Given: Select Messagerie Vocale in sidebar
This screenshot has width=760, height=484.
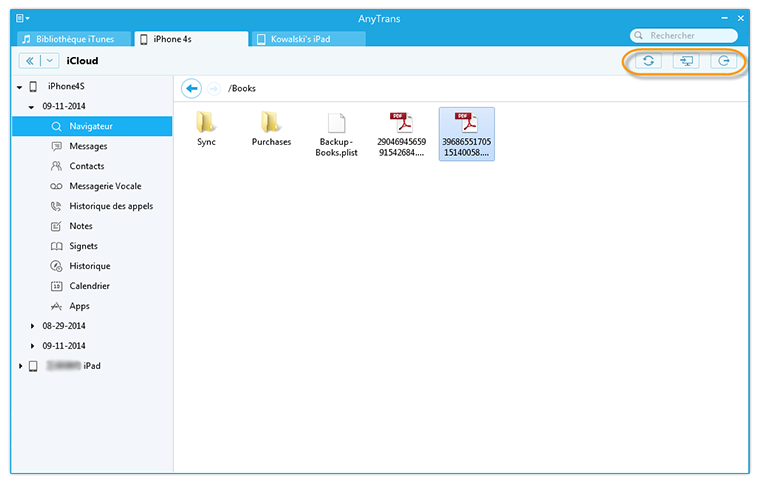Looking at the screenshot, I should pos(92,186).
